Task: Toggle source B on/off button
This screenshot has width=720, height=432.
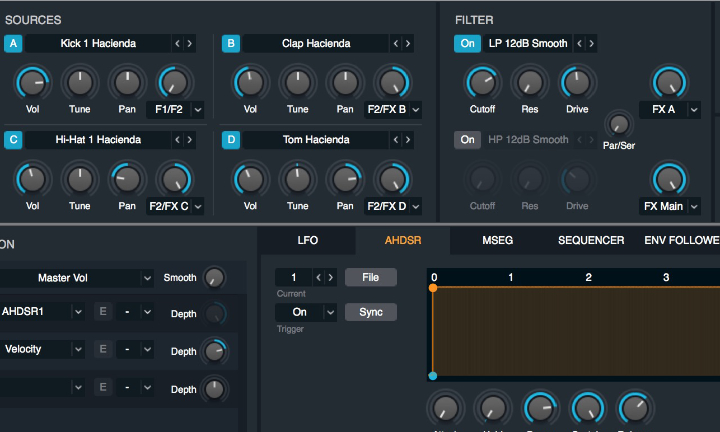Action: pyautogui.click(x=231, y=44)
